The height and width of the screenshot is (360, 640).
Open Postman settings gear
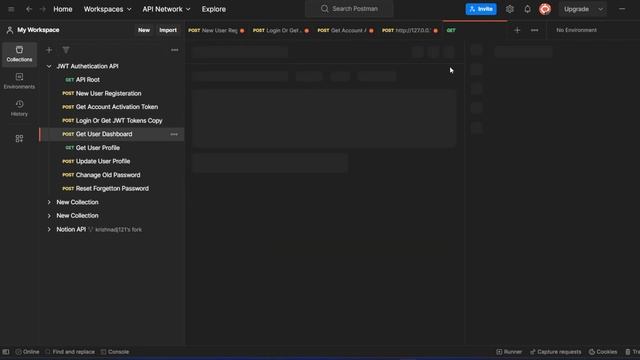[x=509, y=9]
